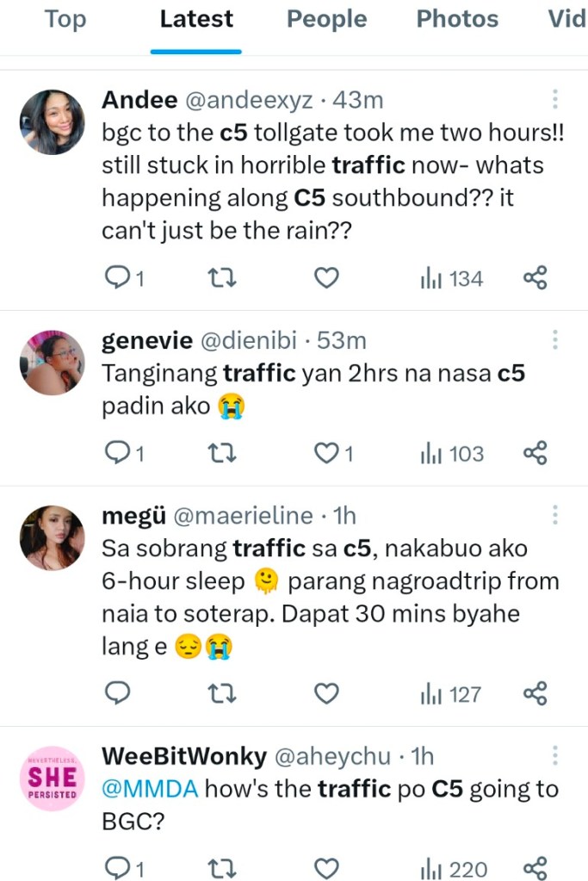Retweet Andee's C5 tollgate post
This screenshot has height=881, width=588.
pyautogui.click(x=222, y=278)
